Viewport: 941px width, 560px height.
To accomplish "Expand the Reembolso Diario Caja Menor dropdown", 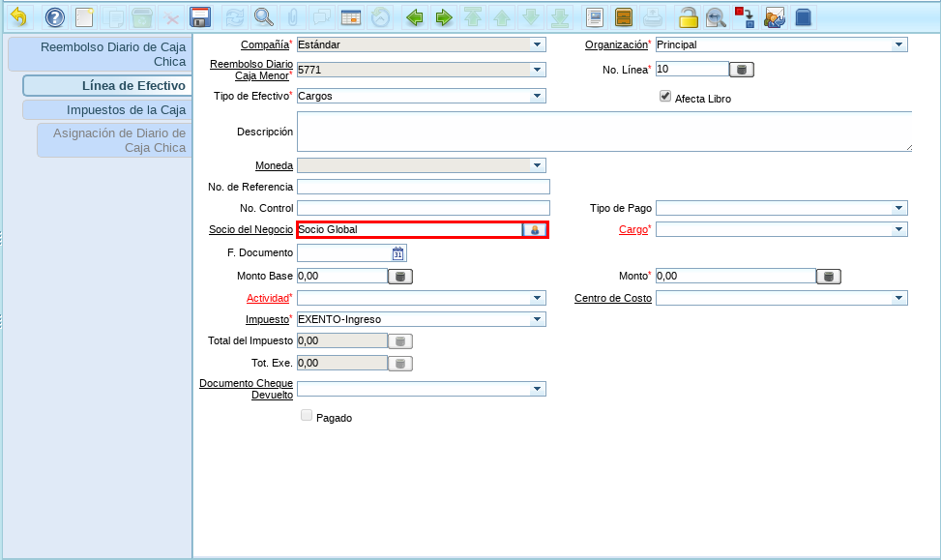I will pyautogui.click(x=537, y=70).
